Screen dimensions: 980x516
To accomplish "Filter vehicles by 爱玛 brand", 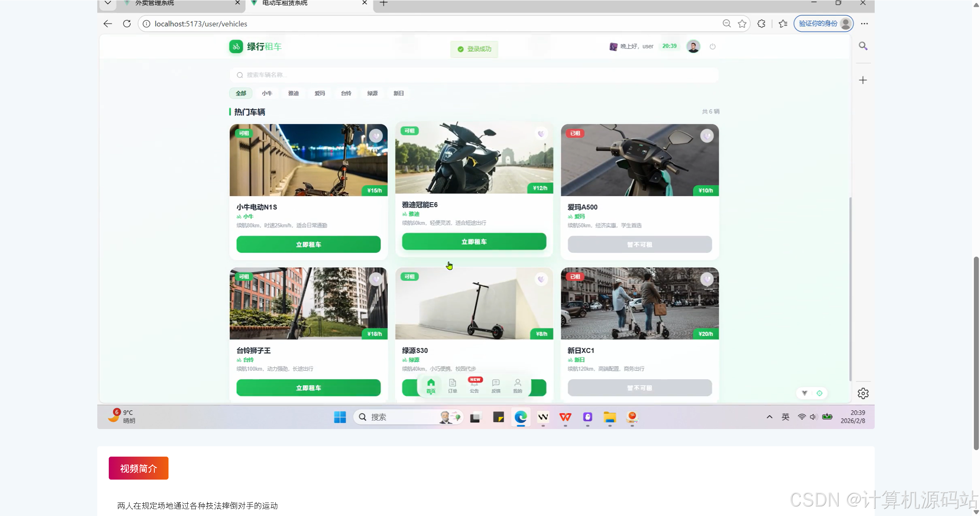I will tap(320, 93).
